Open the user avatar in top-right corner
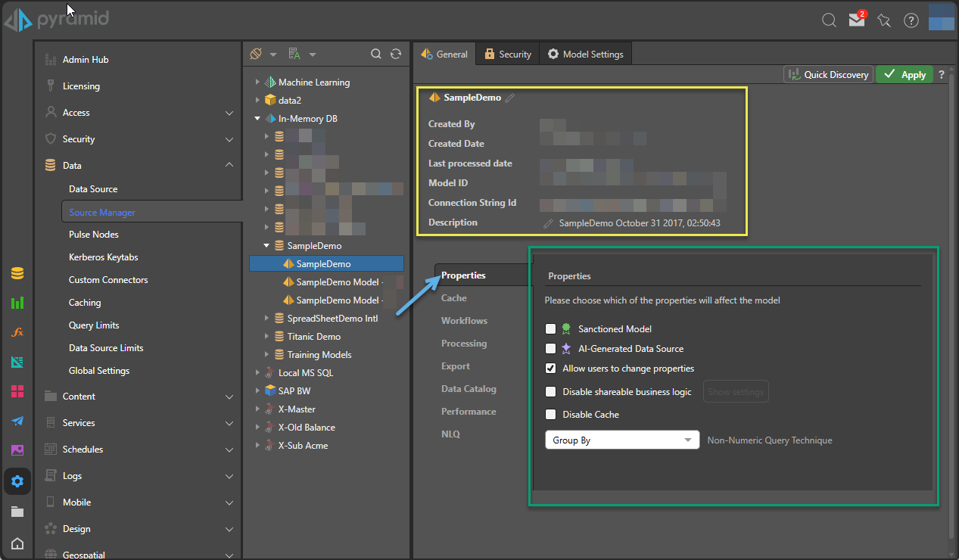 pos(941,17)
